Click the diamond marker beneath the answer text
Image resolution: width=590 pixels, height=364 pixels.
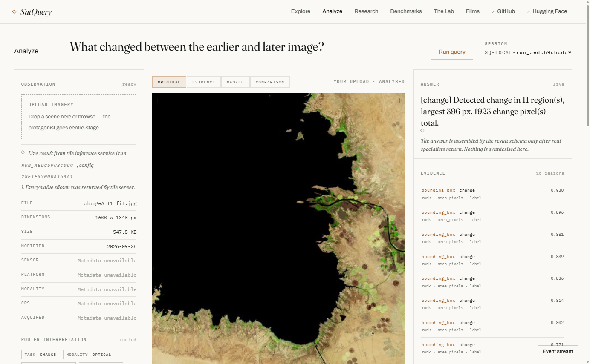422,131
